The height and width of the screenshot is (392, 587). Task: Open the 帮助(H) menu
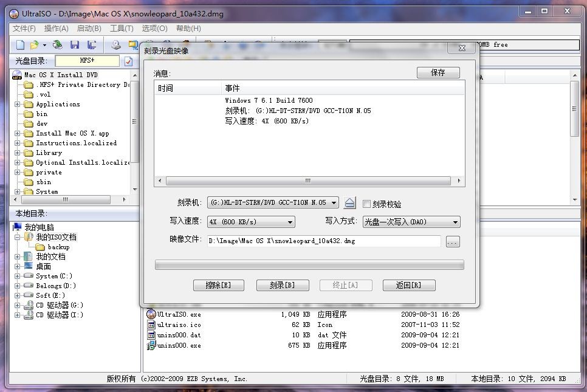point(188,29)
